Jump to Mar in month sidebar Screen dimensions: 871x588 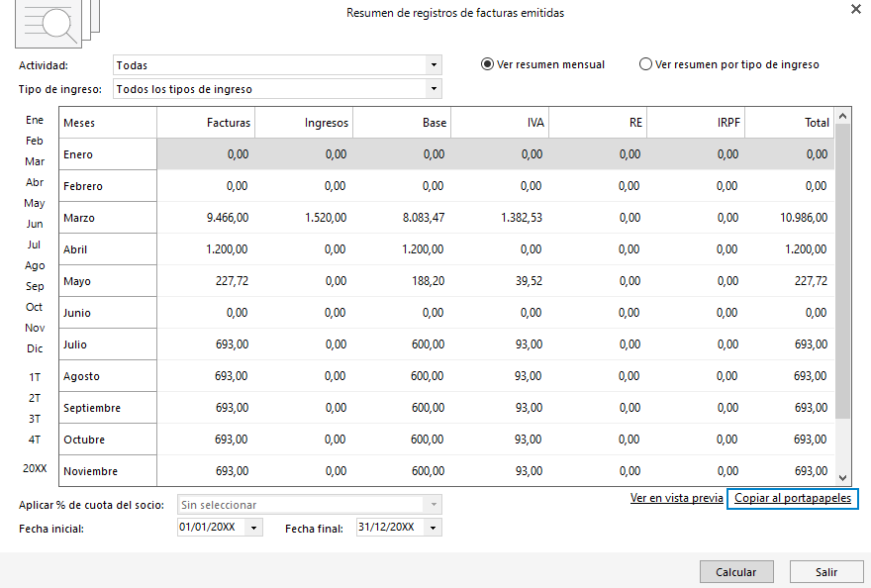[35, 161]
